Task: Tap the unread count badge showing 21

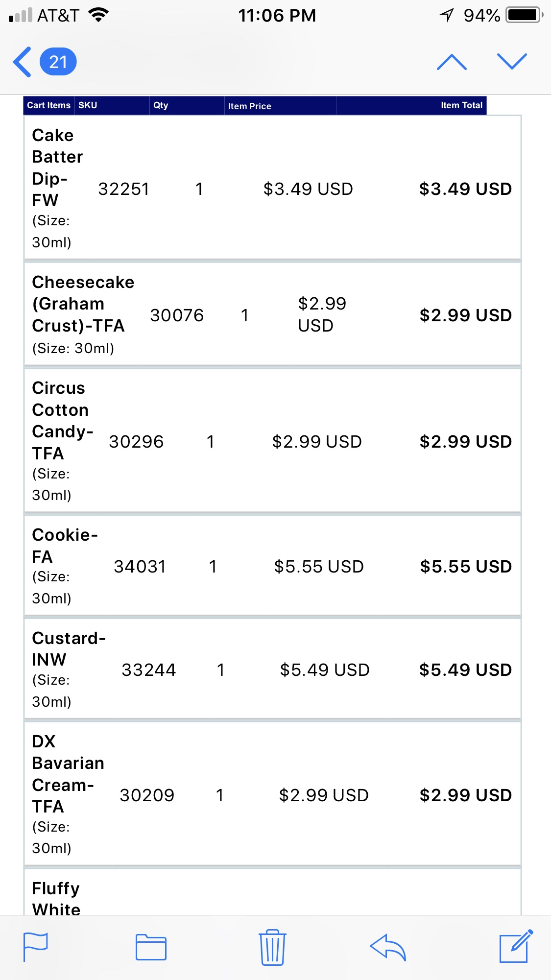Action: click(58, 62)
